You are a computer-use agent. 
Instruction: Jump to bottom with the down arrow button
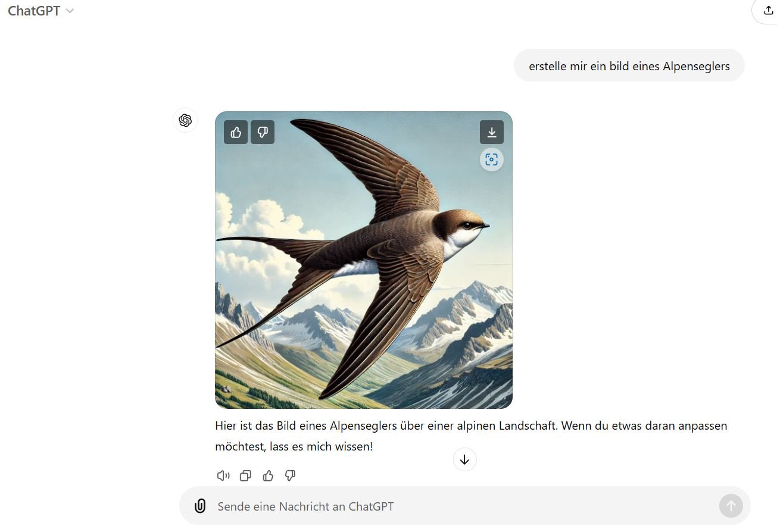[465, 459]
